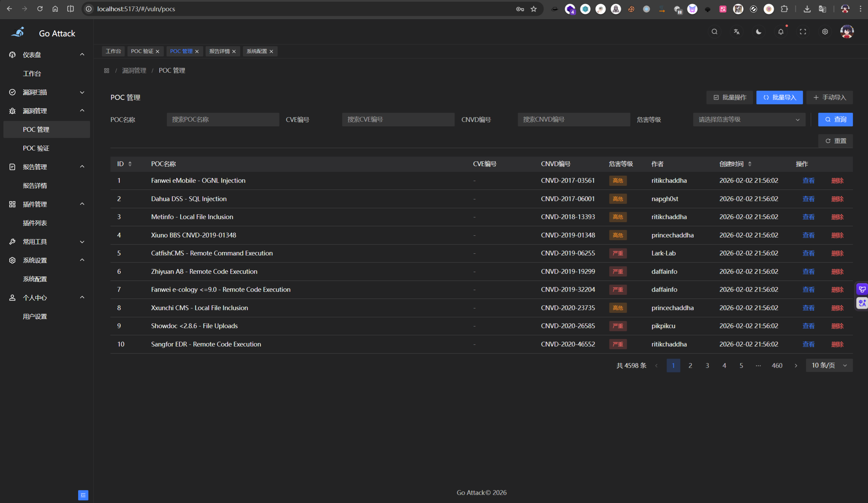Click the floating translate widget on right edge
The height and width of the screenshot is (503, 868).
pos(862,303)
